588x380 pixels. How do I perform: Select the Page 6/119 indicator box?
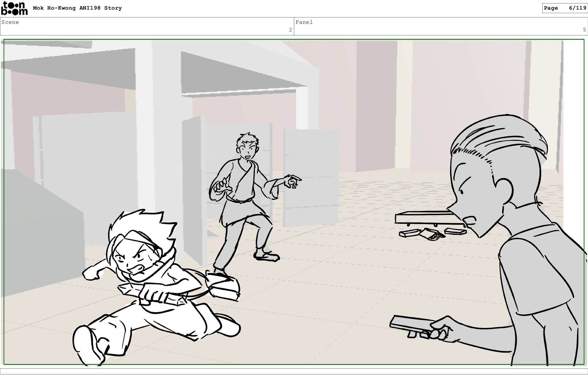click(x=565, y=8)
